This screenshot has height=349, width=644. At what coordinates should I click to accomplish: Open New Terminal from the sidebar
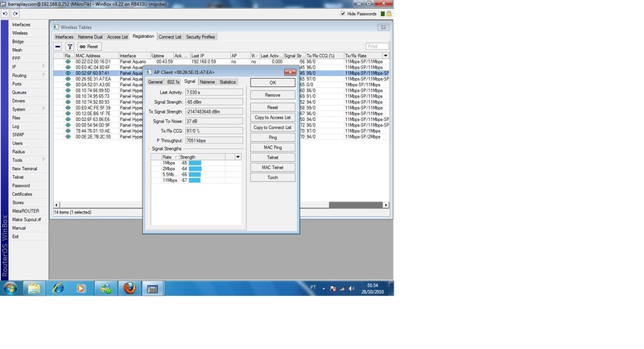pyautogui.click(x=25, y=168)
